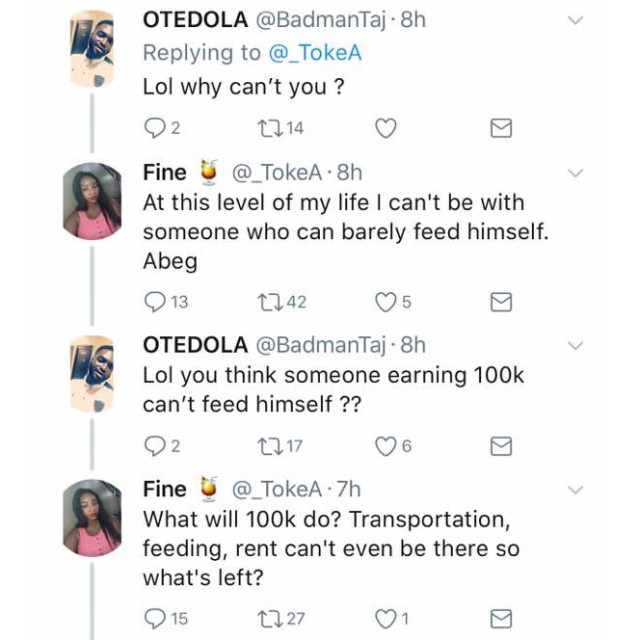Open the dropdown arrow on the 'What will 100k do?' tweet
Viewport: 640px width, 640px height.
[575, 490]
